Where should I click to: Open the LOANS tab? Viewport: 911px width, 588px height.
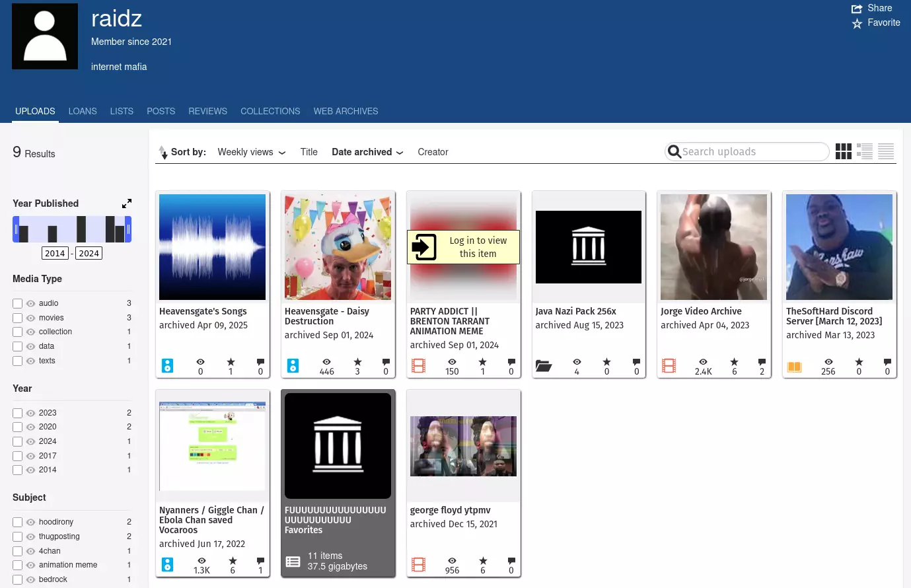pyautogui.click(x=83, y=111)
